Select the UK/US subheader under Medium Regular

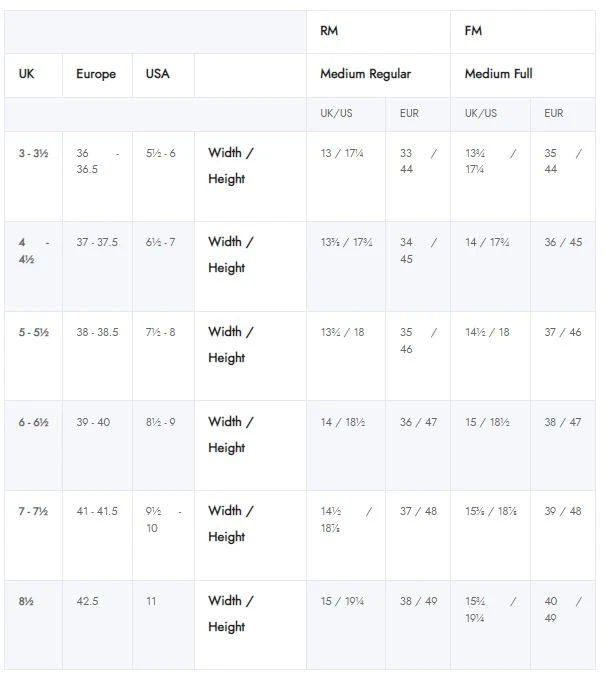tap(336, 114)
